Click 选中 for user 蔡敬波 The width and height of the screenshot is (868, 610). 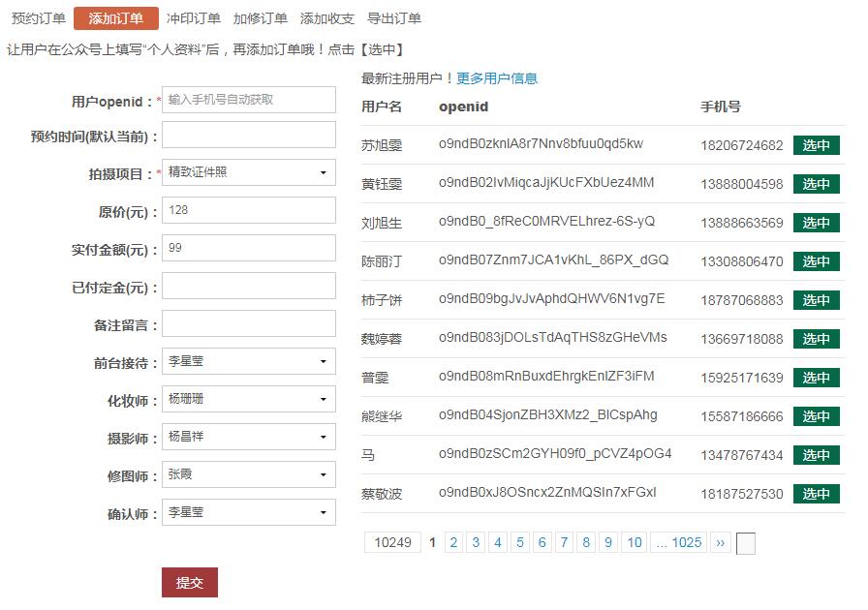point(816,494)
